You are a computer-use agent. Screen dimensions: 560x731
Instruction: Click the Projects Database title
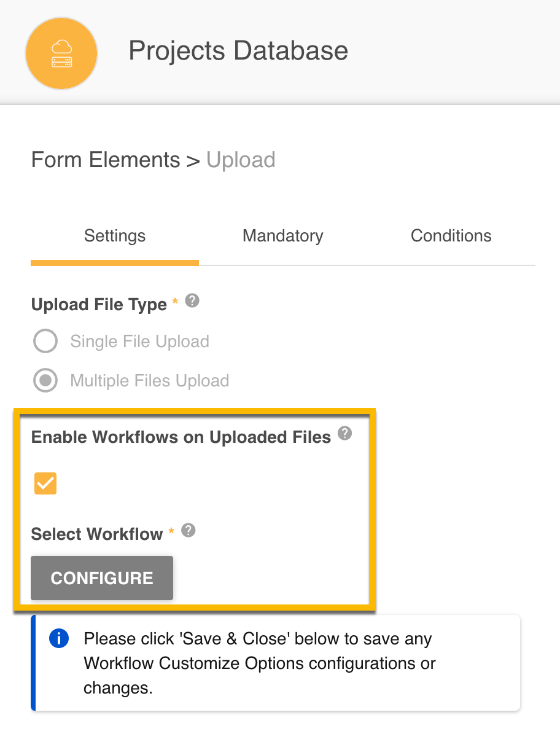(238, 51)
